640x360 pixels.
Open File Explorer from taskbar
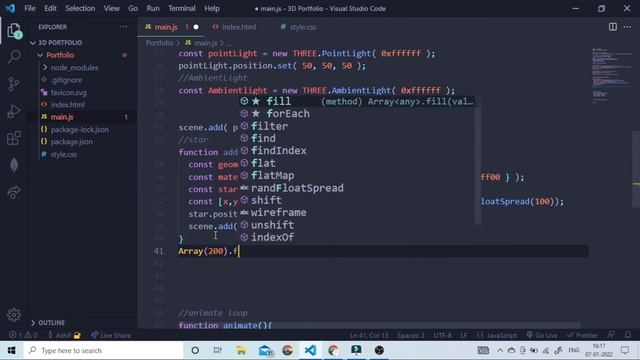tap(241, 350)
